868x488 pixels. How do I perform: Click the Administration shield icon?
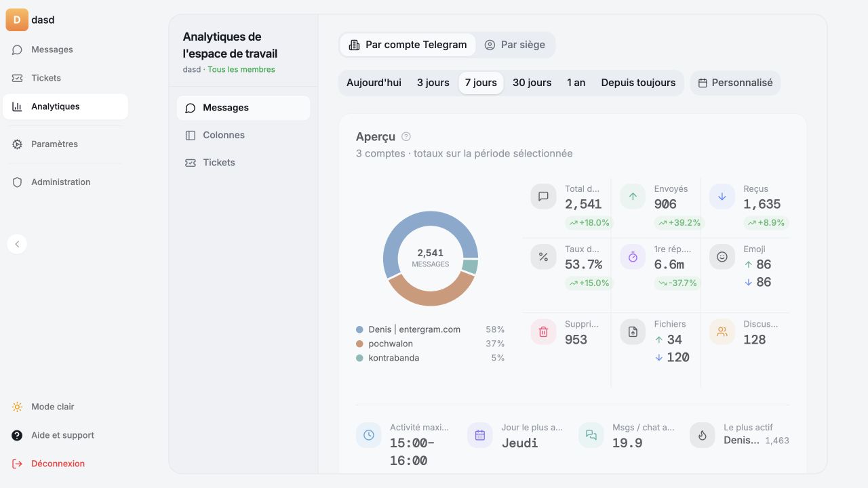[18, 182]
